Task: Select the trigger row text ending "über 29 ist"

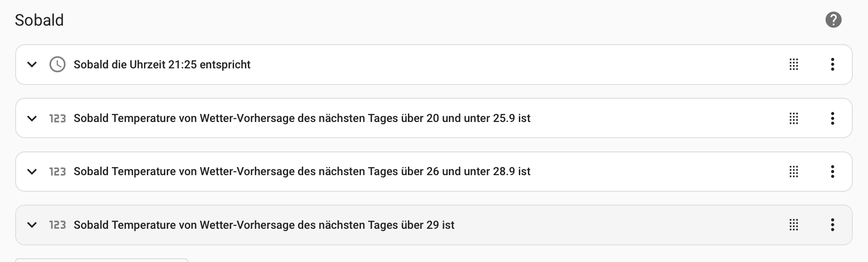Action: [264, 225]
